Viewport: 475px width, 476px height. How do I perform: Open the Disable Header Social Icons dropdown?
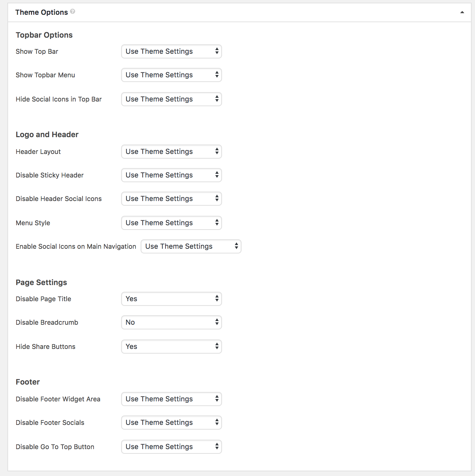[172, 199]
